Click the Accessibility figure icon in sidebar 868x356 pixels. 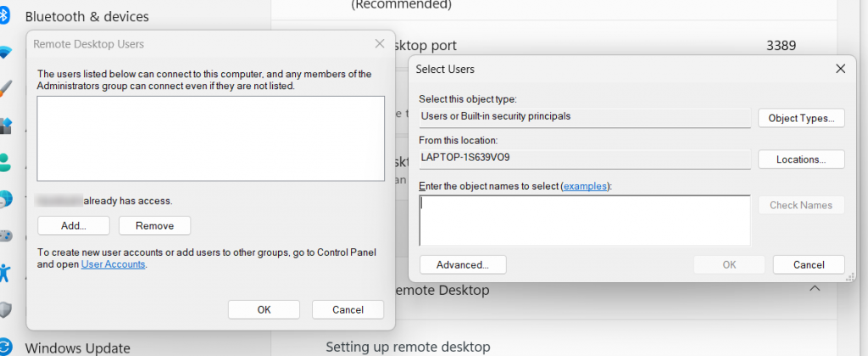point(4,272)
